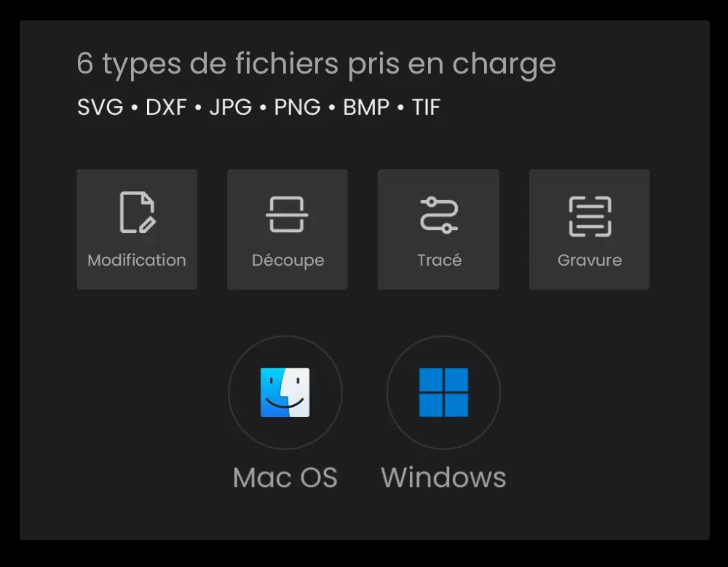Click the Découpe cutting icon
The height and width of the screenshot is (567, 728).
(287, 214)
